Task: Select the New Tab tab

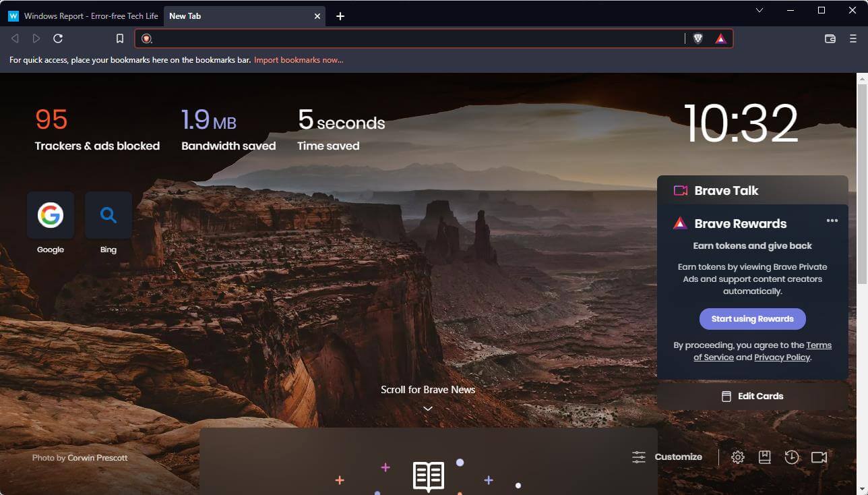Action: [x=244, y=16]
